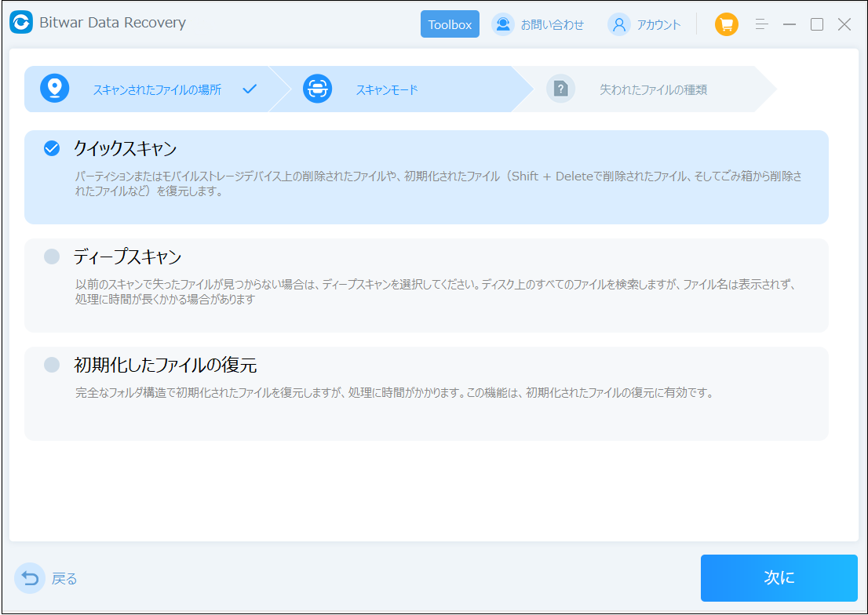
Task: Open the Toolbox button
Action: tap(450, 24)
